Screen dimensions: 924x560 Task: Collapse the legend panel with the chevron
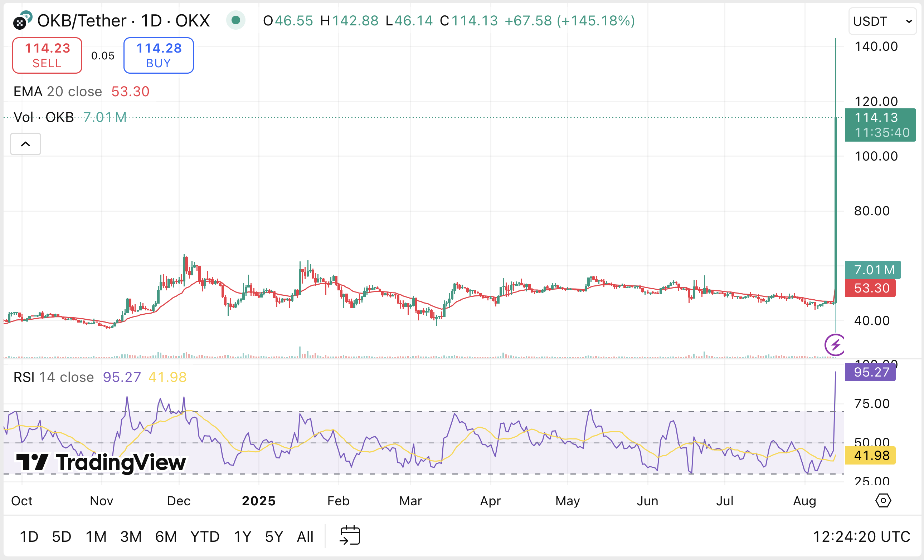click(25, 144)
